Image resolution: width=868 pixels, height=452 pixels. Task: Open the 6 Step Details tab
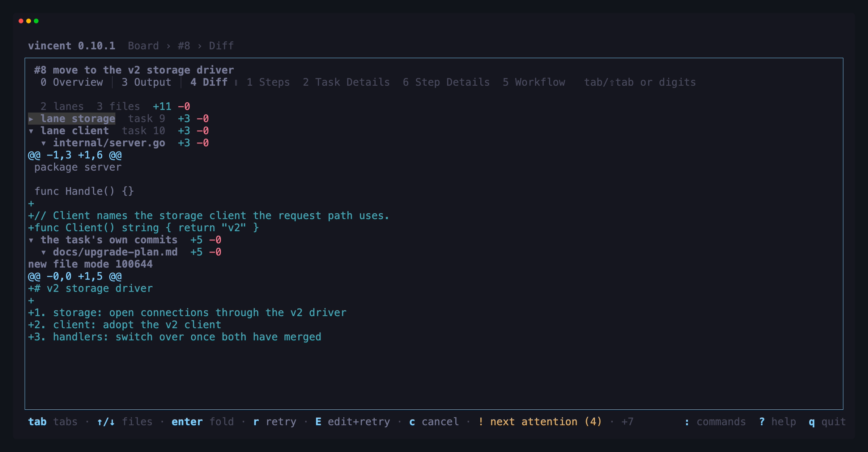(x=446, y=82)
